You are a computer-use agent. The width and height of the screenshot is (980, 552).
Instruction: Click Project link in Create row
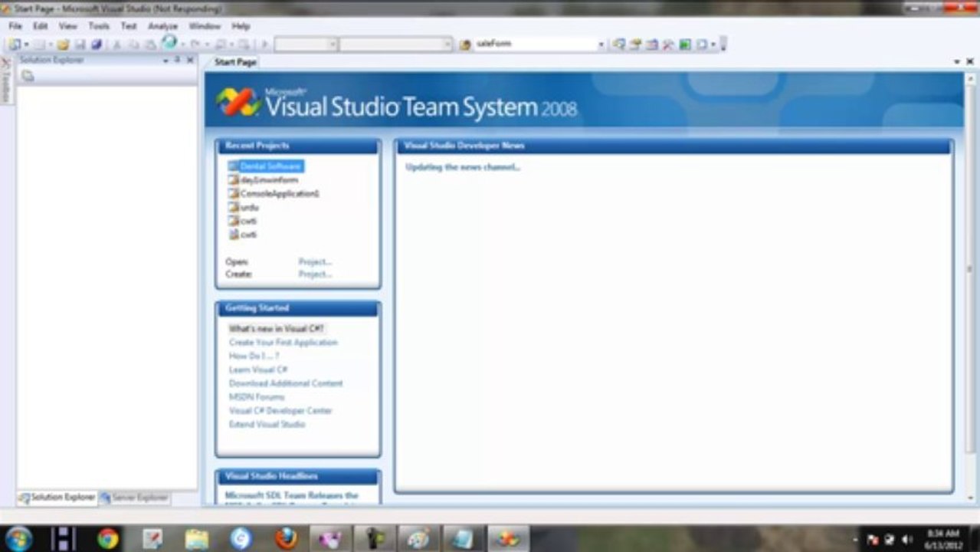[x=315, y=274]
